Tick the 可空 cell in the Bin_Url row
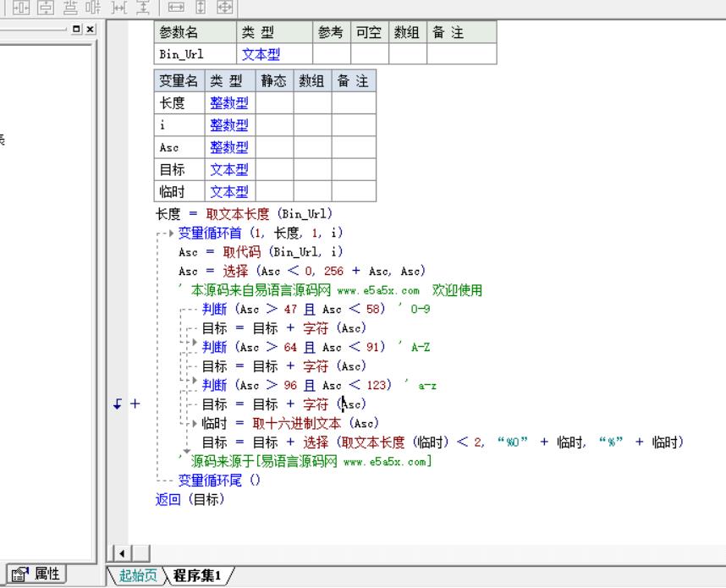This screenshot has height=588, width=726. (370, 54)
